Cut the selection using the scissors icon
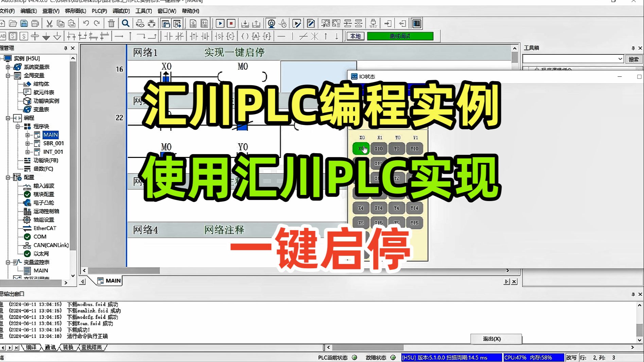Screen dimensions: 644x362 click(x=50, y=23)
